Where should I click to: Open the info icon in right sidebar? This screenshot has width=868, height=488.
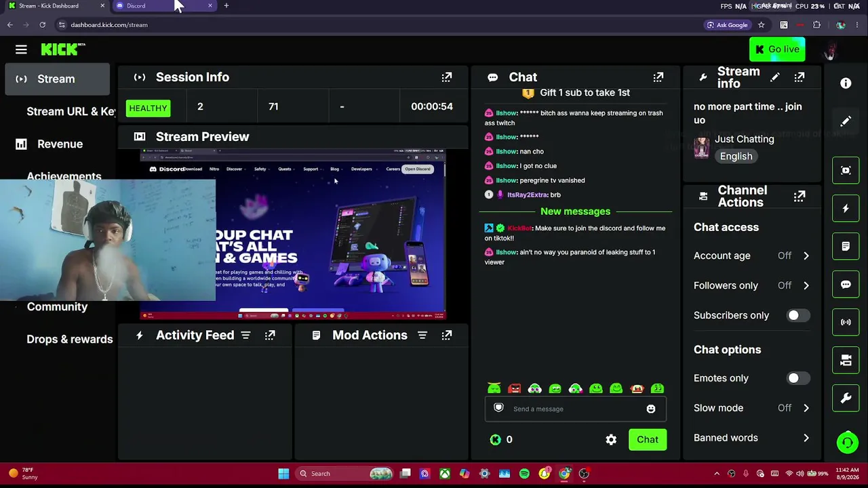click(x=846, y=83)
